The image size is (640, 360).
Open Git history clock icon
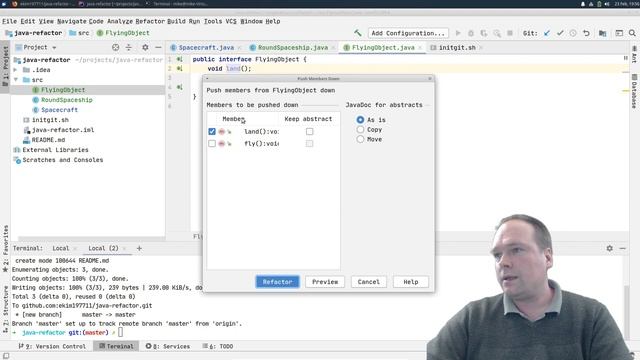click(573, 33)
